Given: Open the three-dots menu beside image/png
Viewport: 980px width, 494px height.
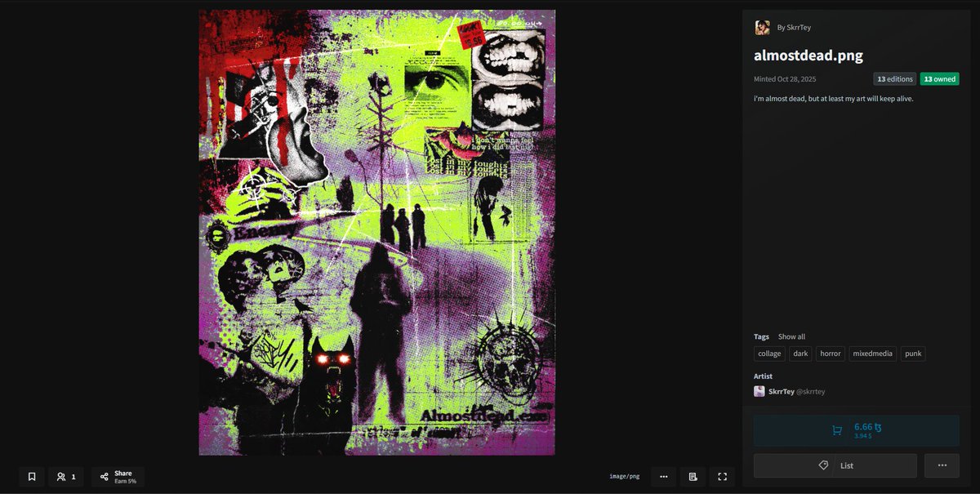Looking at the screenshot, I should [x=664, y=477].
